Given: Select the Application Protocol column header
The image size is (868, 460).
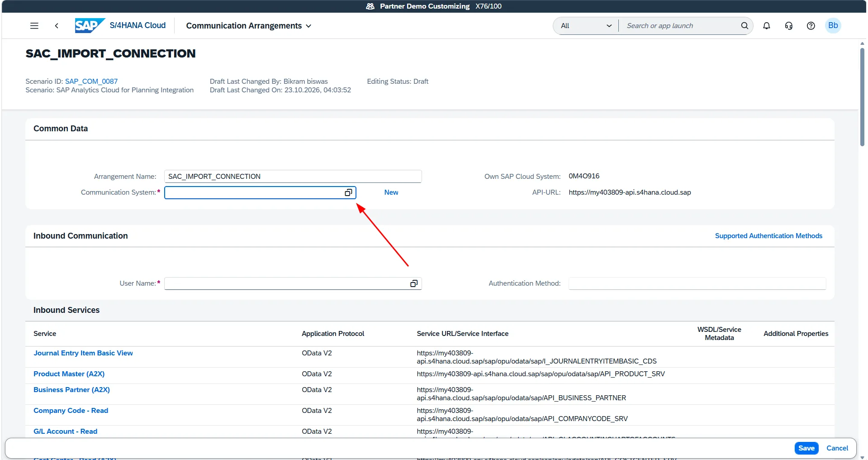Looking at the screenshot, I should coord(333,334).
